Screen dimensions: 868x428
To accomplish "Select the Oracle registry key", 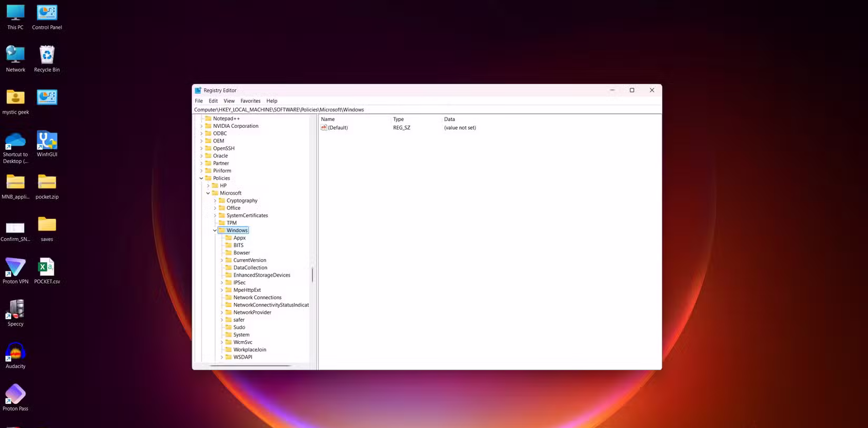I will [x=220, y=156].
